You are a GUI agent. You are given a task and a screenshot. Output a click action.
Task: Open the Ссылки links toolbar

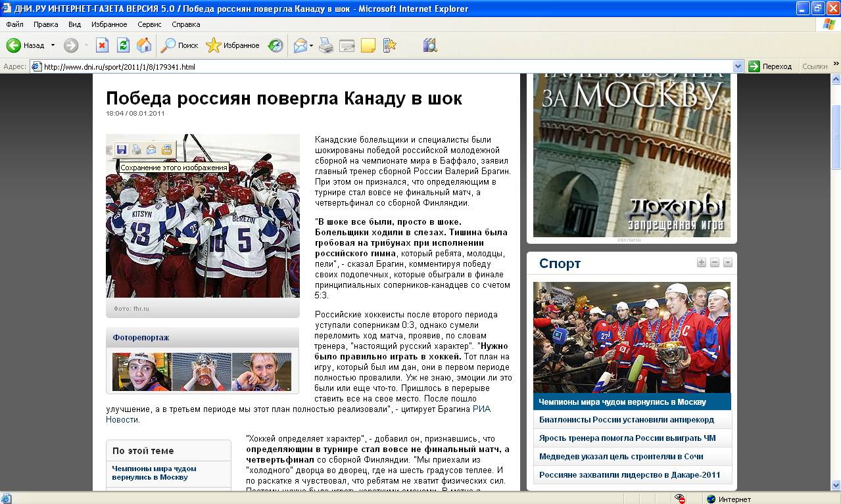tap(815, 66)
